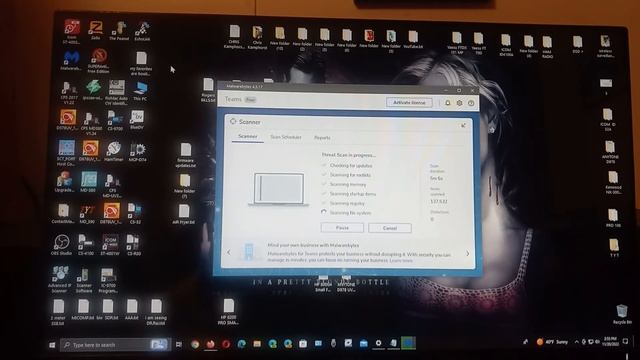Open Malwarebytes help question-mark icon

click(x=471, y=103)
